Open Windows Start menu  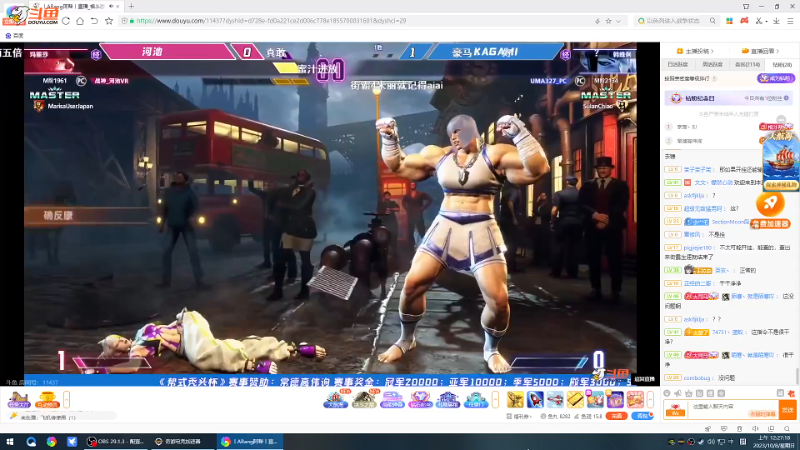10,442
